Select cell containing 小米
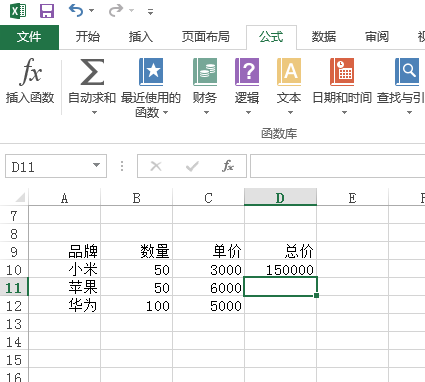The height and width of the screenshot is (382, 425). click(x=65, y=270)
